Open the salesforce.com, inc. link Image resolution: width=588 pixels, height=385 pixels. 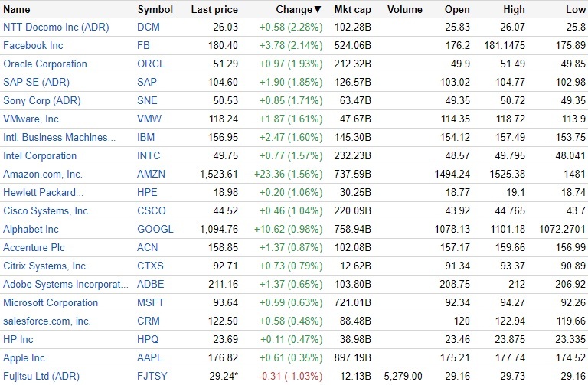click(x=47, y=321)
